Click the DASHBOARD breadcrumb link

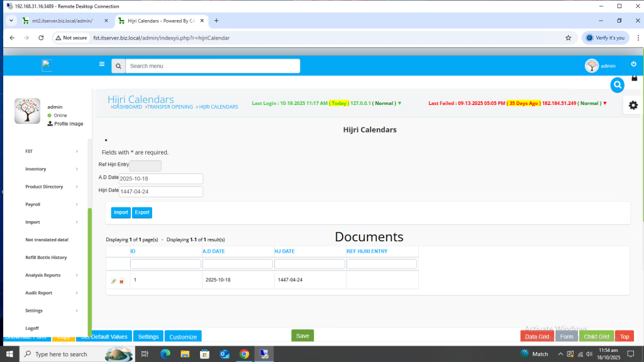pyautogui.click(x=128, y=107)
